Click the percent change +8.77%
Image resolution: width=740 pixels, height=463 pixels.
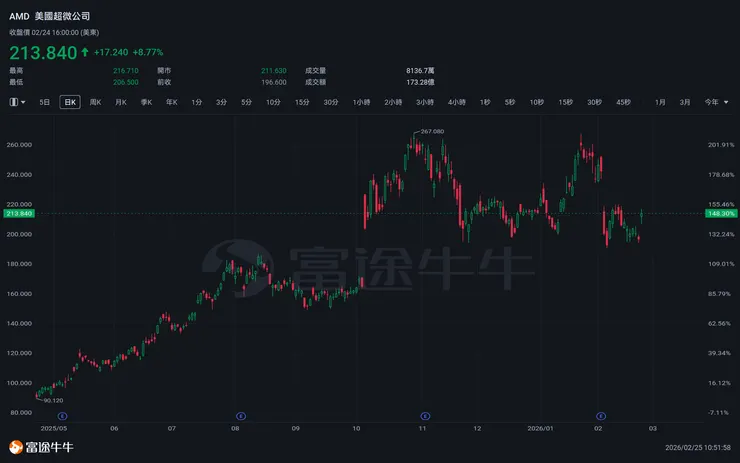tap(148, 52)
